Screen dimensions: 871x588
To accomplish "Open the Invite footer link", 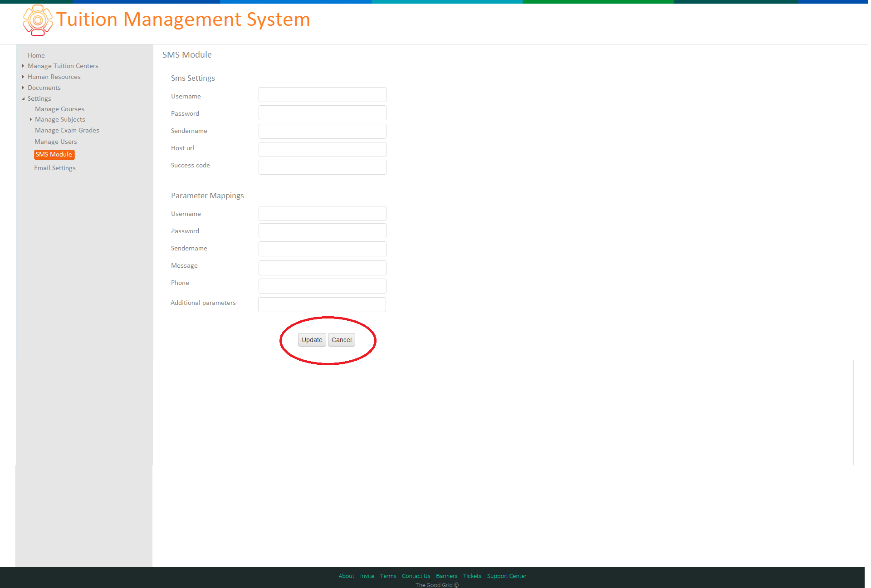I will point(367,576).
